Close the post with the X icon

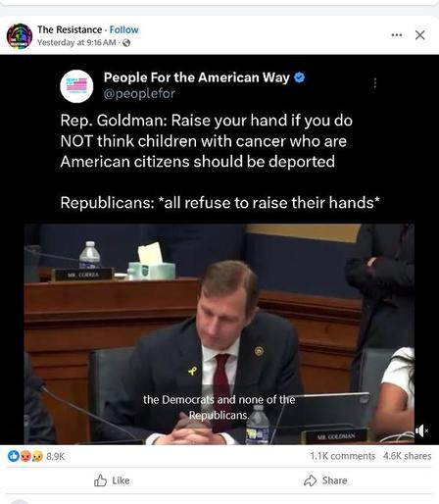[420, 35]
